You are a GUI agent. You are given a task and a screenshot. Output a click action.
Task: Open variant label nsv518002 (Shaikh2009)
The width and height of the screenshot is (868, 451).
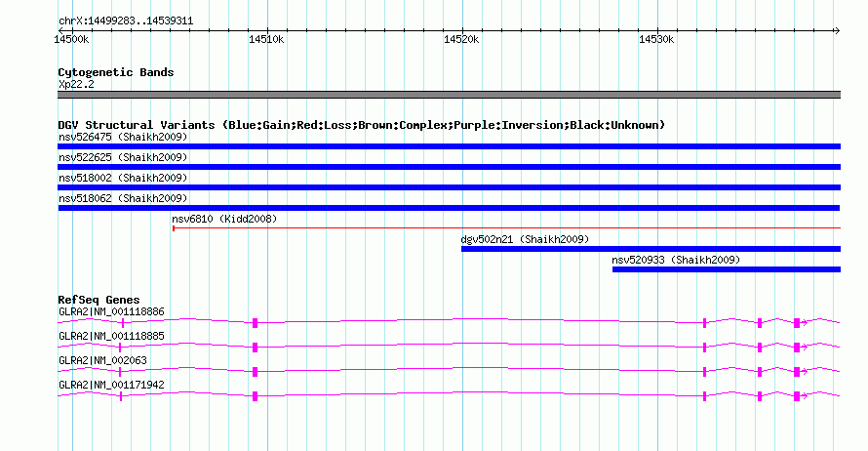123,178
